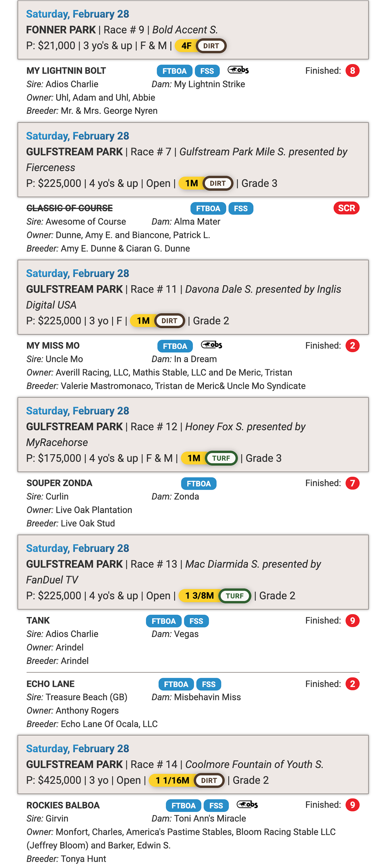Click the 4F distance pill at Fonner Park
Screen dimensions: 388x868
click(186, 46)
